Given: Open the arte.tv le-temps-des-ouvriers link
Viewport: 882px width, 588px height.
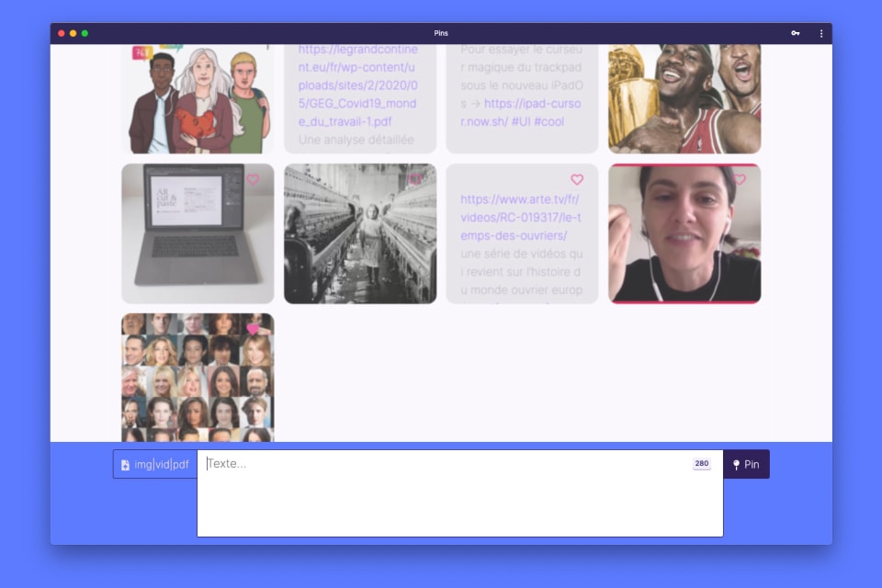Looking at the screenshot, I should tap(520, 217).
